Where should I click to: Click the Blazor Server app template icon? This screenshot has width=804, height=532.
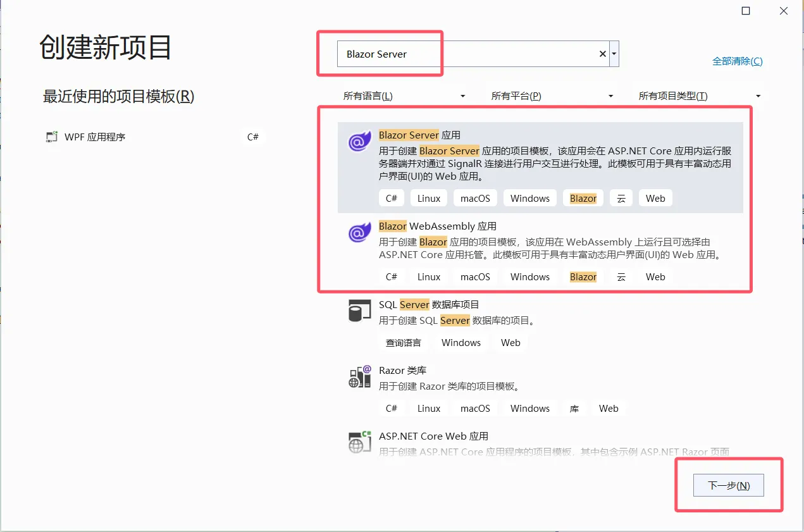[x=360, y=141]
